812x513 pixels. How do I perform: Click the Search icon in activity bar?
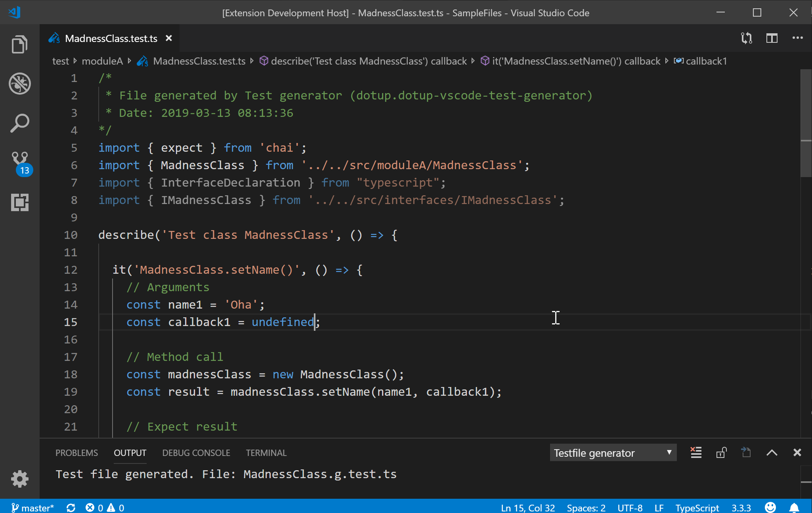pyautogui.click(x=19, y=122)
